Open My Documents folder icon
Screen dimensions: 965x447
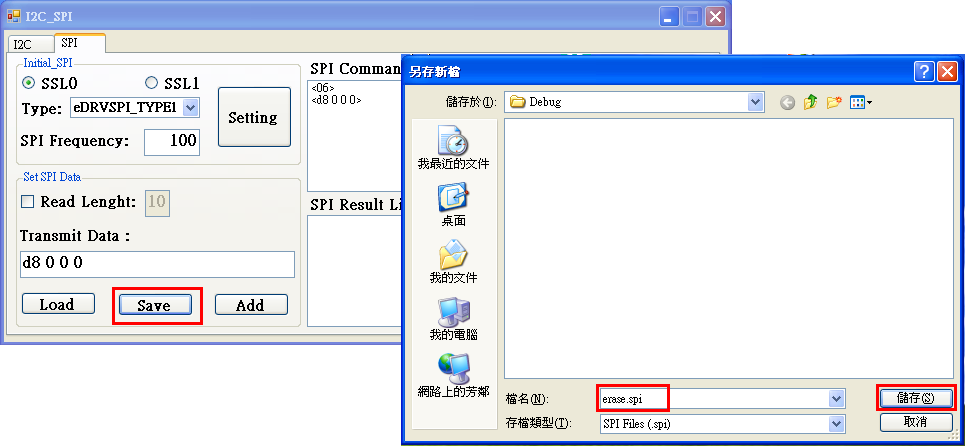(453, 255)
